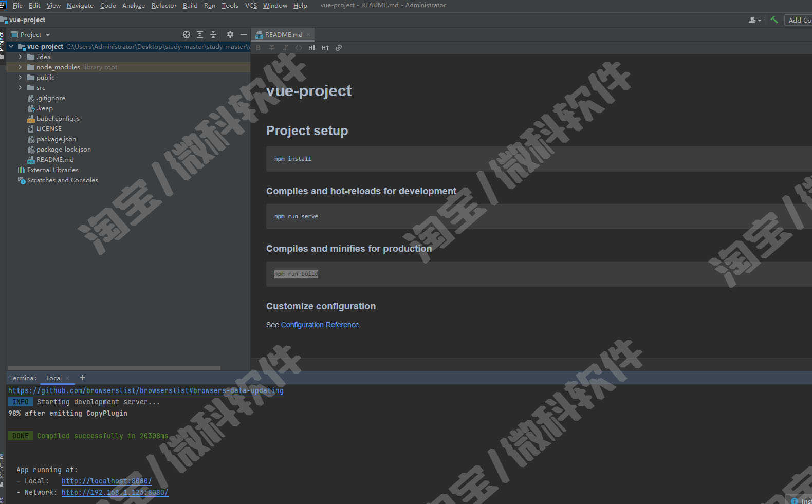This screenshot has width=812, height=504.
Task: Open the localhost:8080 link in terminal
Action: [106, 481]
